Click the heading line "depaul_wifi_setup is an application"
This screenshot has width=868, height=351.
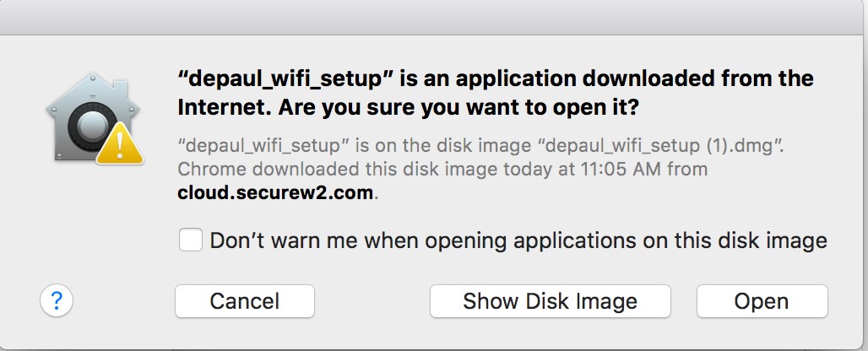[x=496, y=78]
